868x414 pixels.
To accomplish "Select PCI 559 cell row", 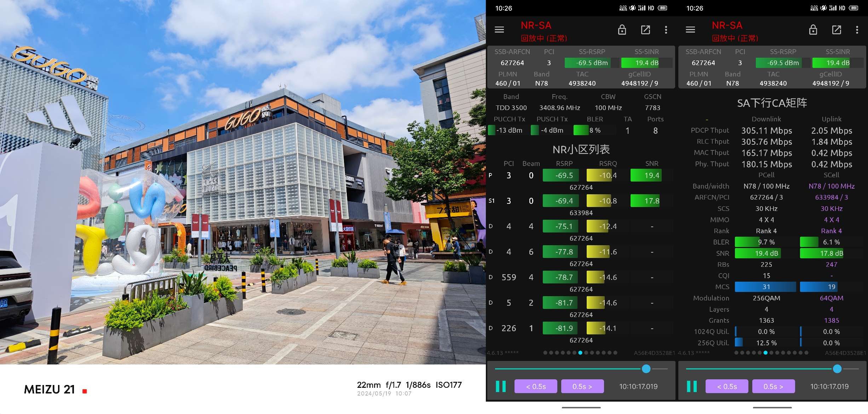I will tap(580, 281).
